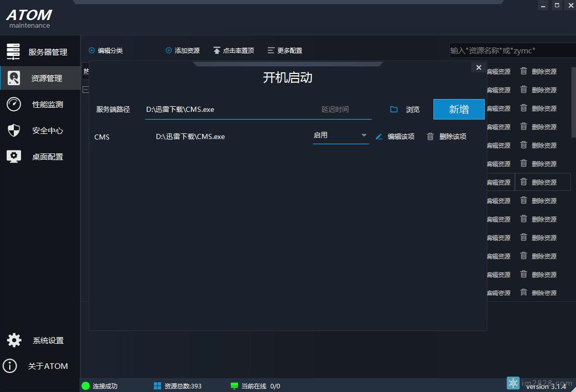576x392 pixels.
Task: Open 性能监测 performance monitoring icon
Action: click(14, 104)
